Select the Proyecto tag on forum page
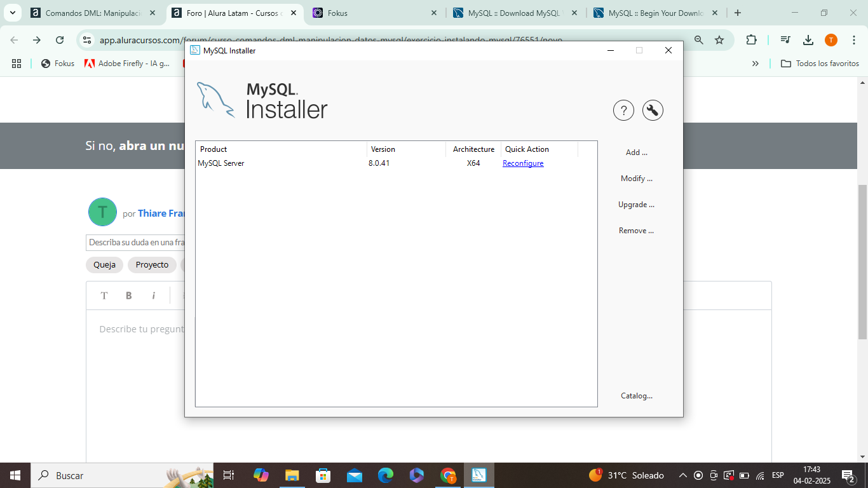868x488 pixels. pos(152,265)
